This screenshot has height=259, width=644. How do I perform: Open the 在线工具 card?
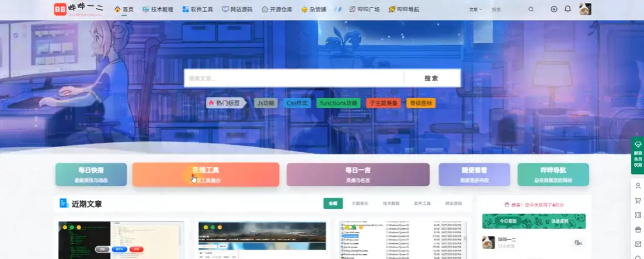click(206, 174)
